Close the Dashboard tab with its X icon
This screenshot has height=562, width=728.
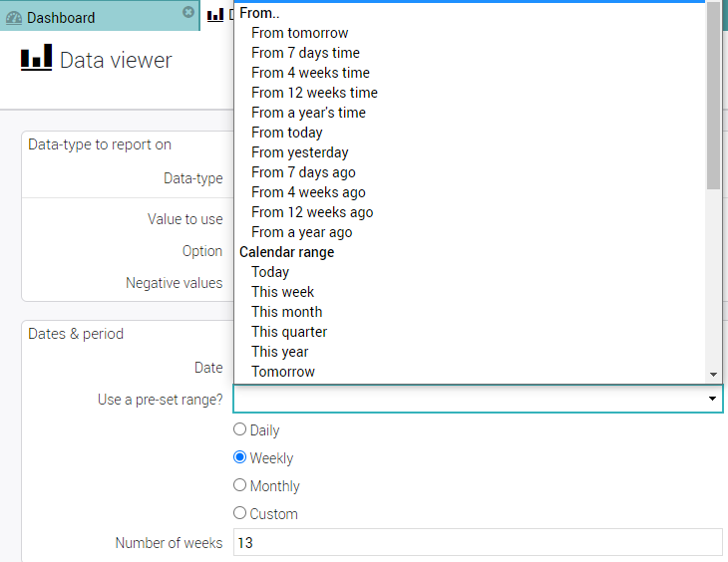click(188, 12)
